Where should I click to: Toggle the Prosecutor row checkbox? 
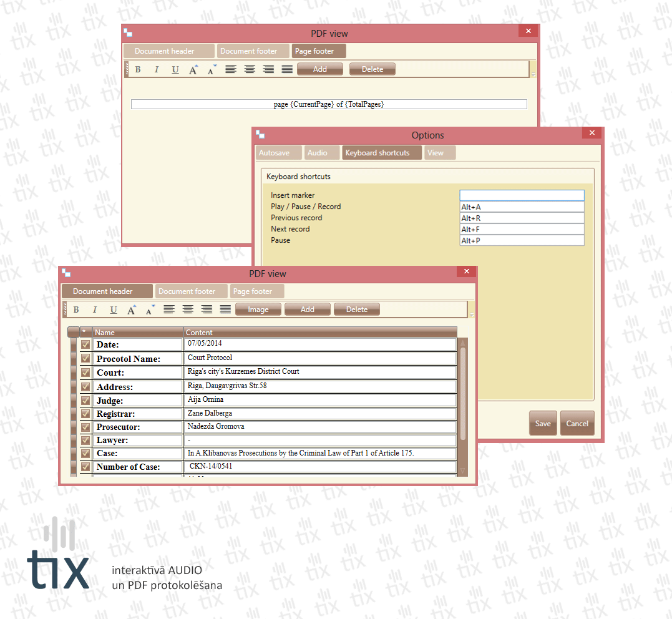pyautogui.click(x=85, y=427)
